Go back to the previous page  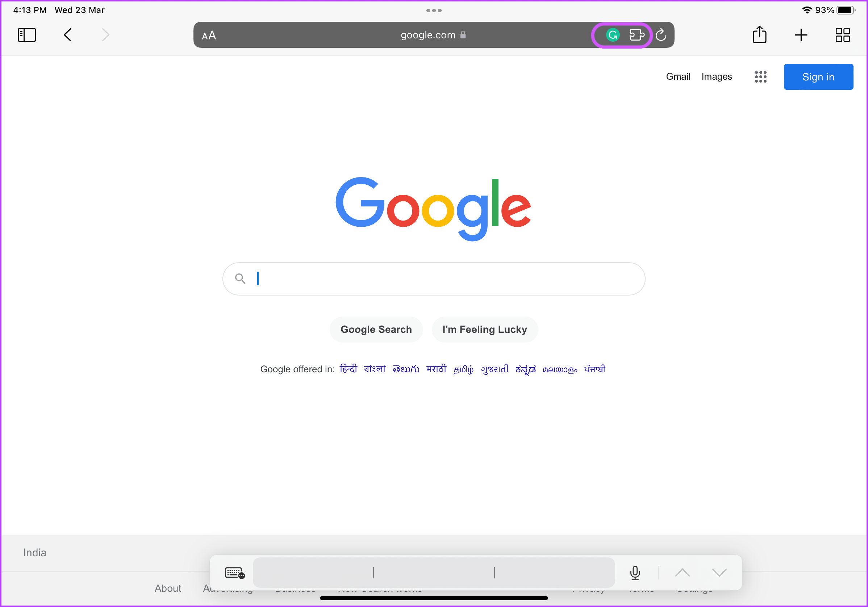68,35
